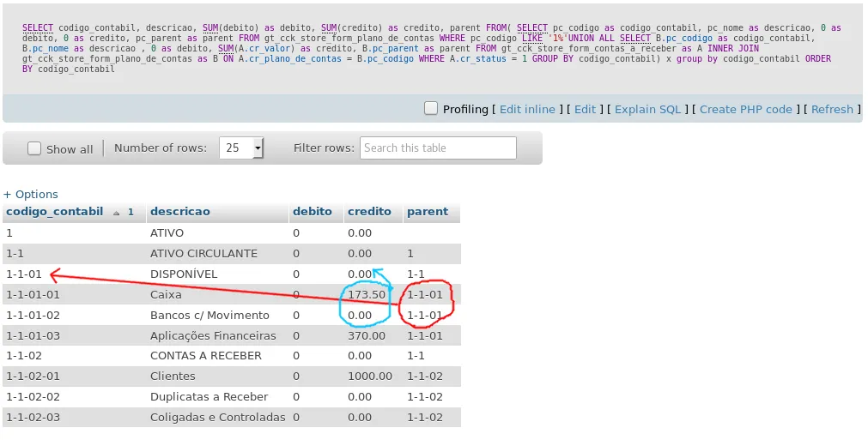Sort by the codigo_contabil column header

(54, 212)
